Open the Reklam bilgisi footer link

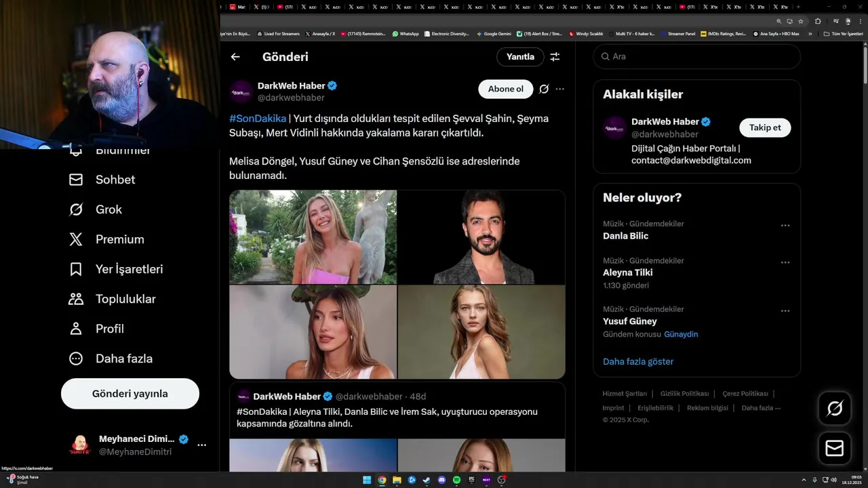pos(707,408)
